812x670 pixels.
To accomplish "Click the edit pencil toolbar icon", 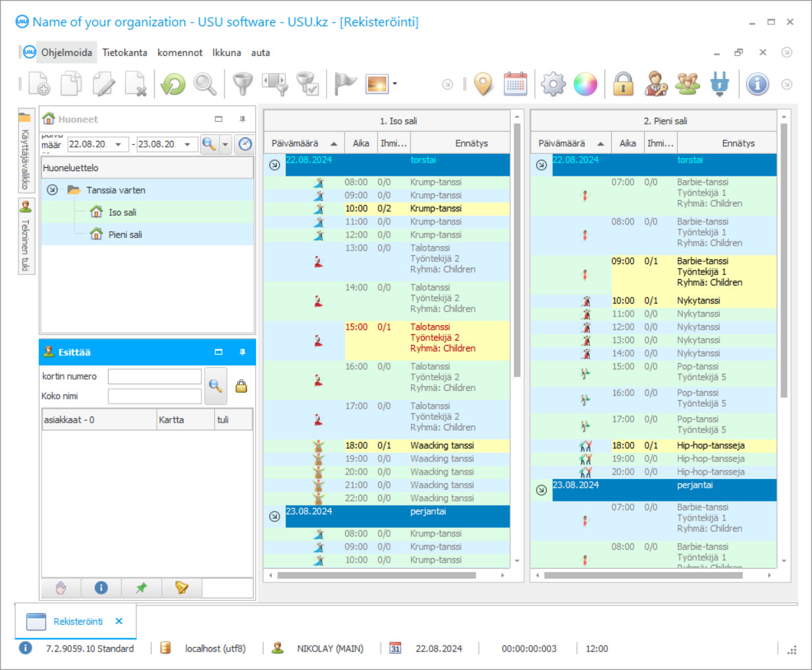I will pyautogui.click(x=103, y=84).
